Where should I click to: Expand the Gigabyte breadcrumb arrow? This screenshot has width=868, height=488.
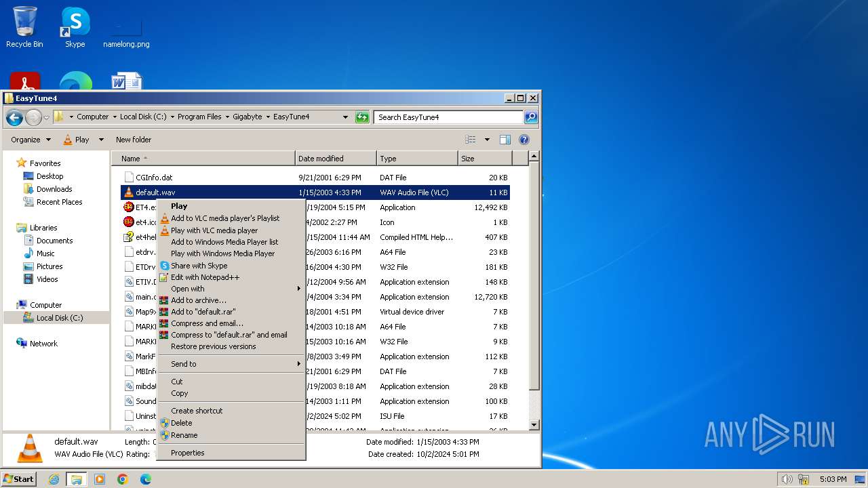coord(267,117)
